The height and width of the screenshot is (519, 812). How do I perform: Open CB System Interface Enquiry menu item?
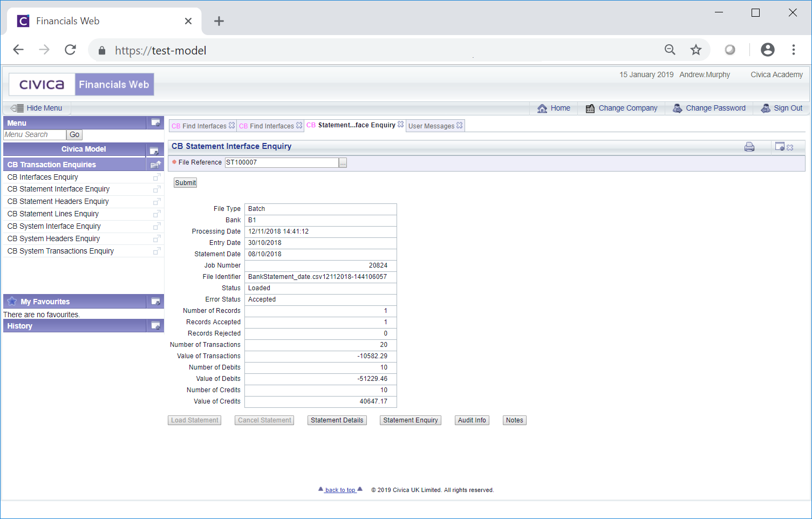click(x=54, y=227)
